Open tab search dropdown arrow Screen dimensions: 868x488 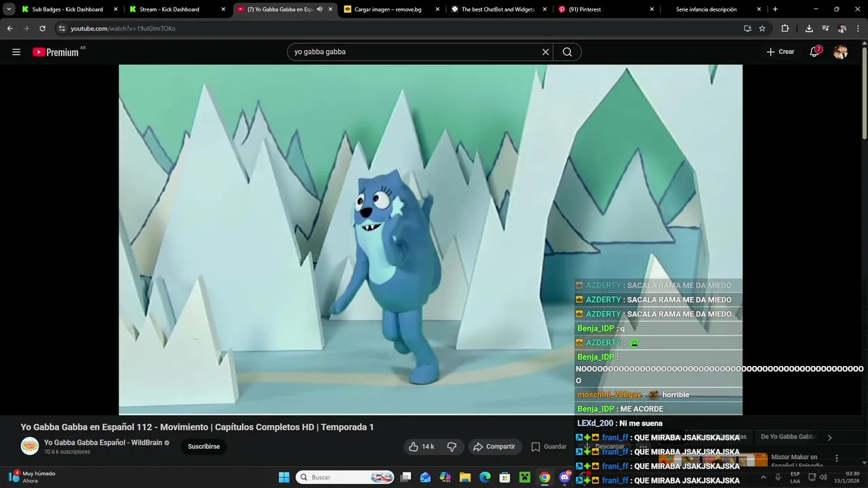point(9,9)
